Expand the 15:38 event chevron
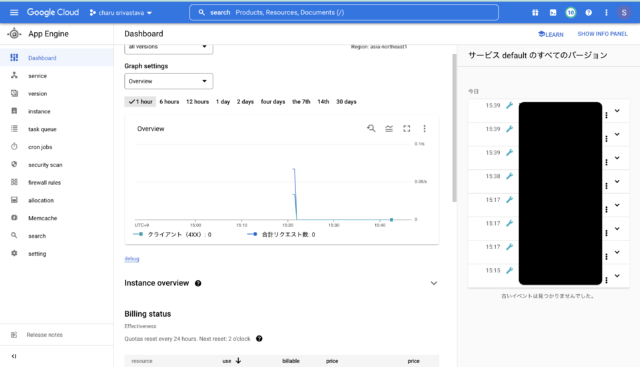 (x=617, y=181)
